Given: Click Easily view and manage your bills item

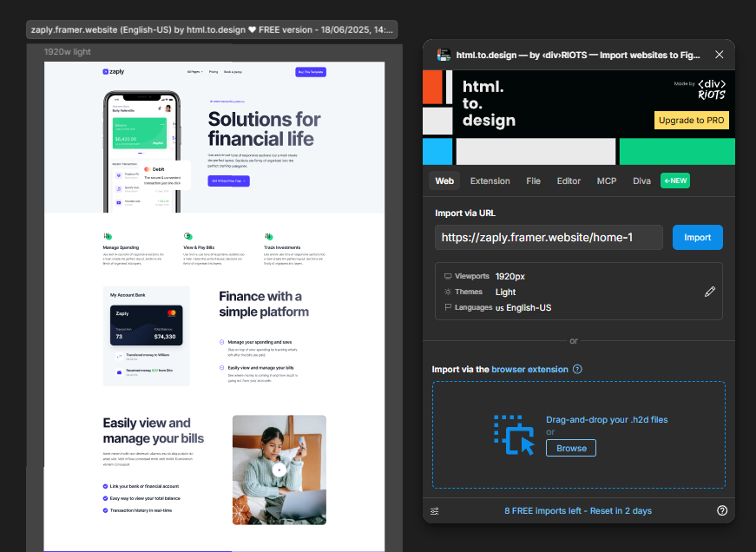Looking at the screenshot, I should point(257,368).
